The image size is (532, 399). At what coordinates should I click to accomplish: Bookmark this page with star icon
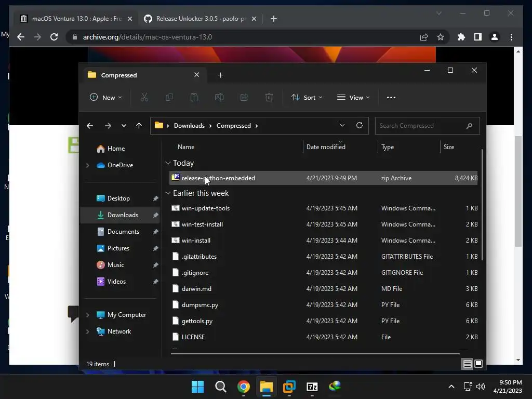click(441, 37)
